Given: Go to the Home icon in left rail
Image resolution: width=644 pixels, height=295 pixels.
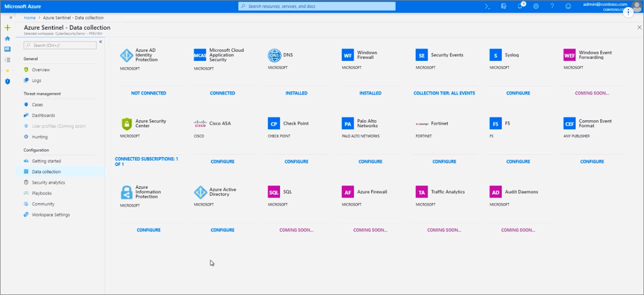Looking at the screenshot, I should [x=7, y=39].
